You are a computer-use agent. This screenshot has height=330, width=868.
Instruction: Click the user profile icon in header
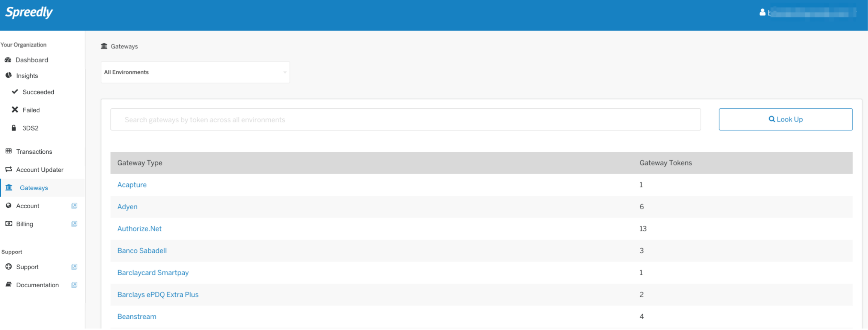point(762,12)
